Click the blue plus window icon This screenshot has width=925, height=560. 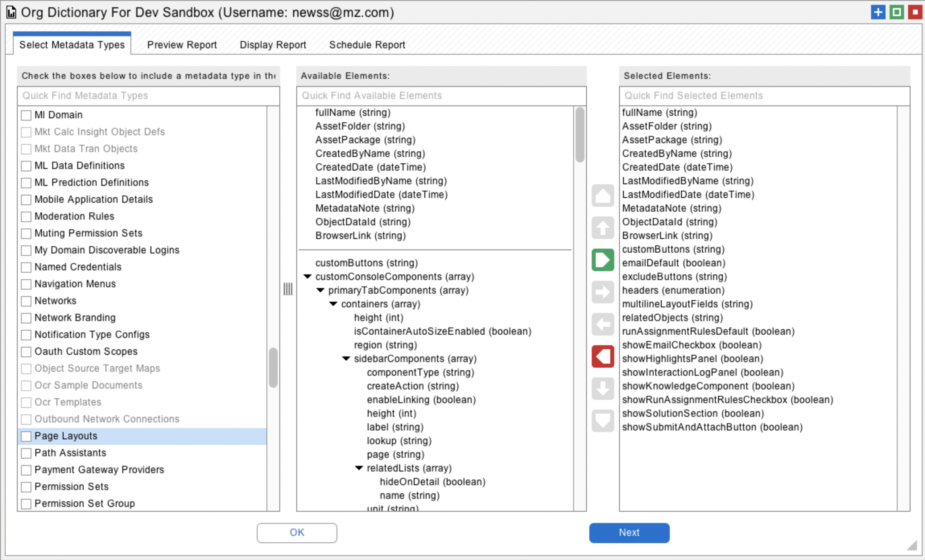point(878,12)
